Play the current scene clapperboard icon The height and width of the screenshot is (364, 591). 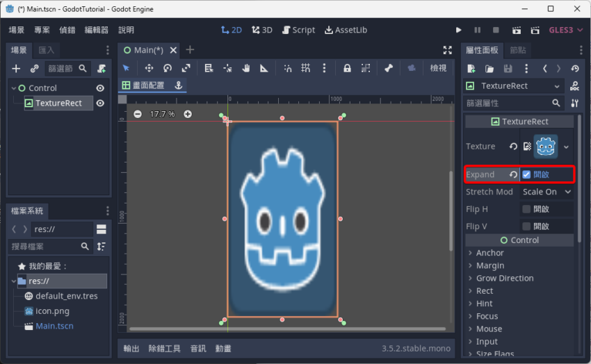click(517, 30)
